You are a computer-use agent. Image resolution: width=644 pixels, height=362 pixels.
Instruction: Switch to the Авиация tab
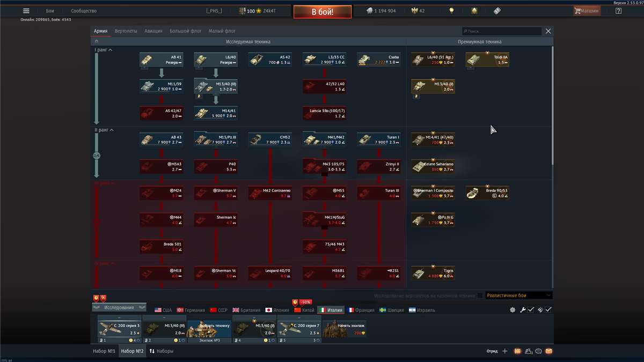click(155, 31)
